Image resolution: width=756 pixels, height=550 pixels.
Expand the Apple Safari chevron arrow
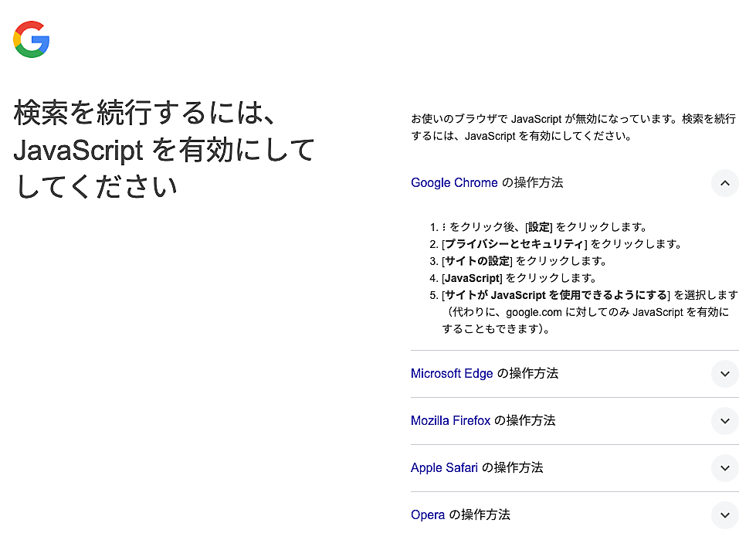pos(724,468)
